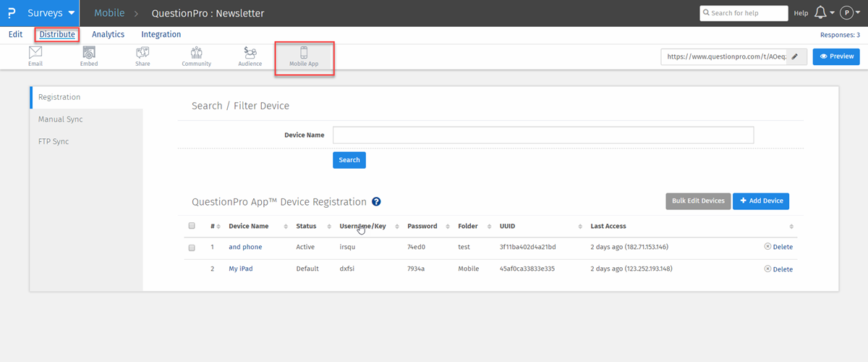Click the Add Device button
Image resolution: width=868 pixels, height=362 pixels.
pos(761,201)
